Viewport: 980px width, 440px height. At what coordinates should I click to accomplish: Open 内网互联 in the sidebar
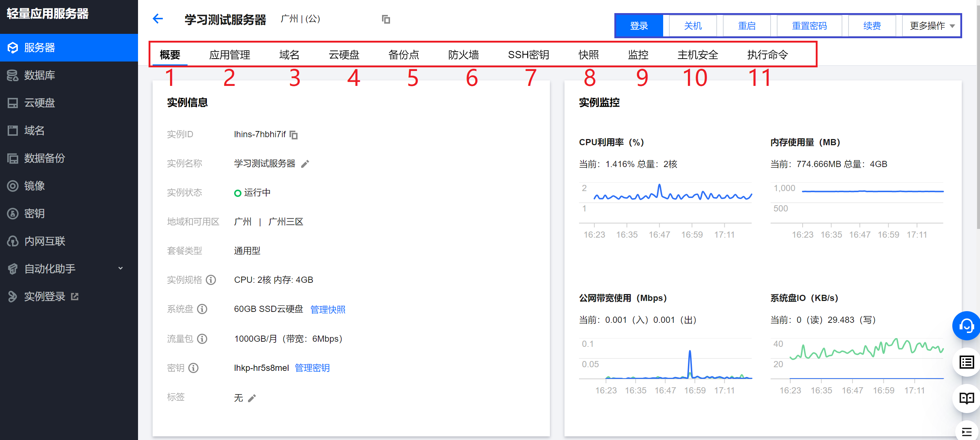pos(69,241)
